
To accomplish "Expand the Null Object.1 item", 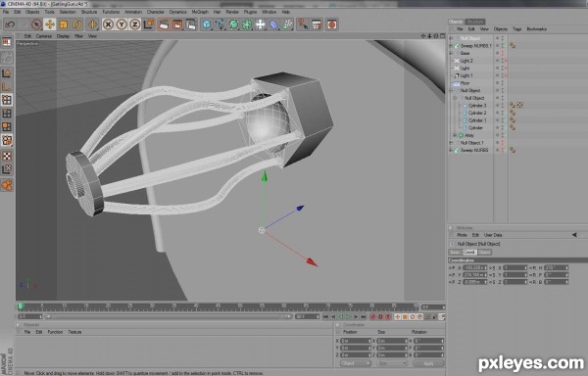I will pos(451,143).
